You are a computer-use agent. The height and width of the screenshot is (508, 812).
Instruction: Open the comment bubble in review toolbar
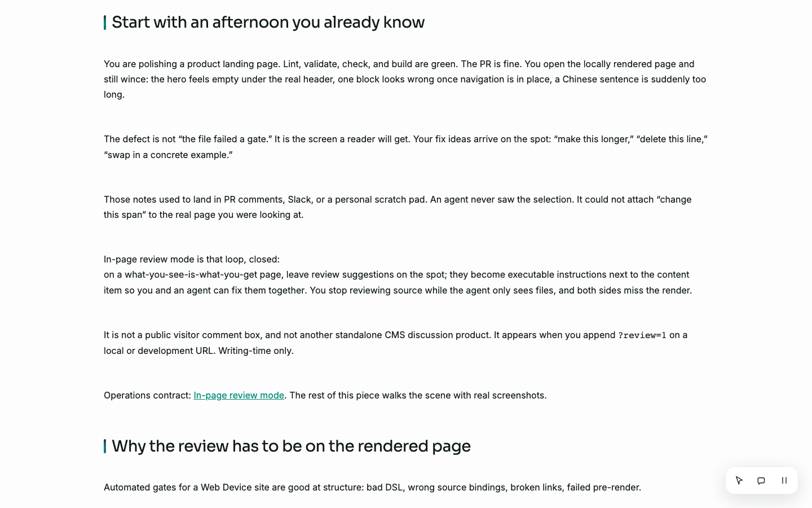(761, 480)
